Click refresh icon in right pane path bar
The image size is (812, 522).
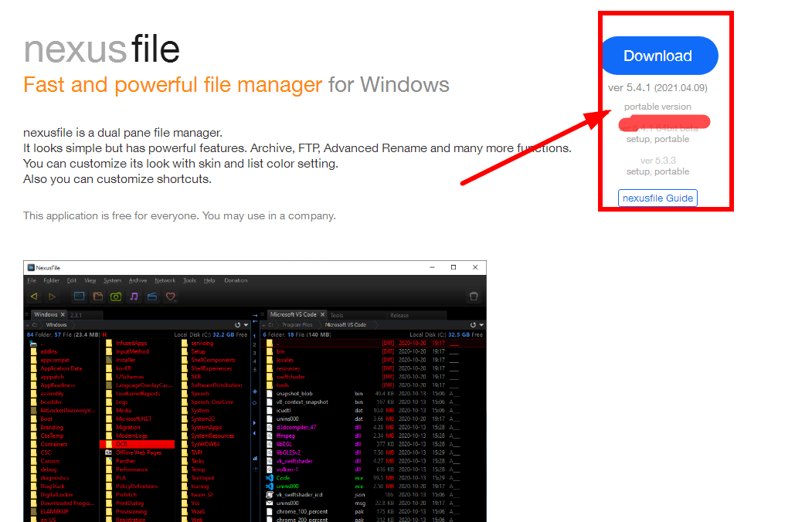click(473, 325)
